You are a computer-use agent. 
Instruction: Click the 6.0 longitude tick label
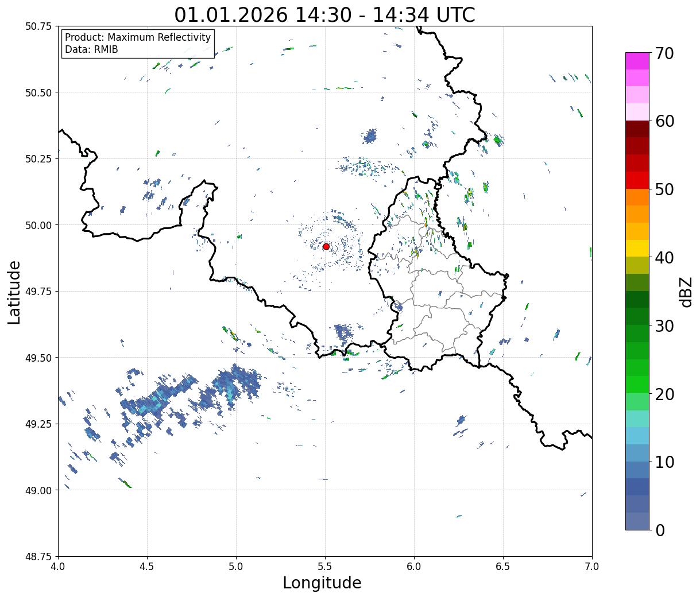click(x=414, y=567)
